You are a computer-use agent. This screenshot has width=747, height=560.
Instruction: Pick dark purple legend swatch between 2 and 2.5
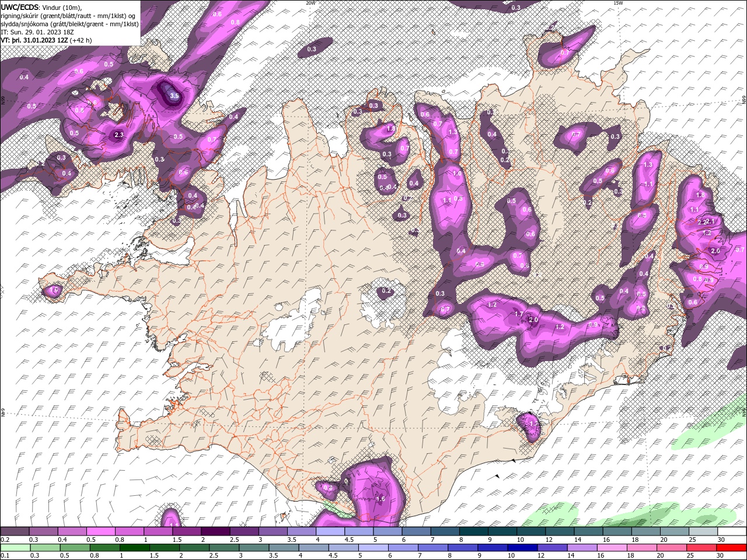coord(215,531)
